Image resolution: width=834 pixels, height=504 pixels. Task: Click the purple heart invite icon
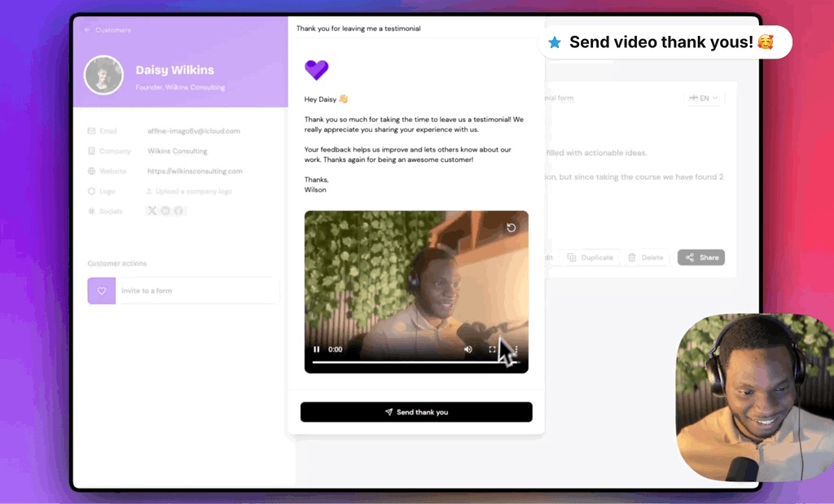(102, 291)
